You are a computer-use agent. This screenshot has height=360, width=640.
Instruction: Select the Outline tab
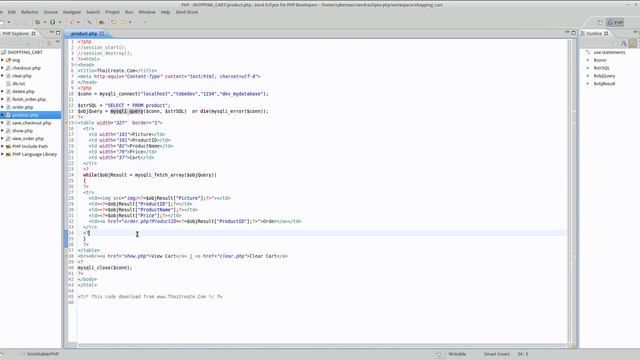point(594,33)
